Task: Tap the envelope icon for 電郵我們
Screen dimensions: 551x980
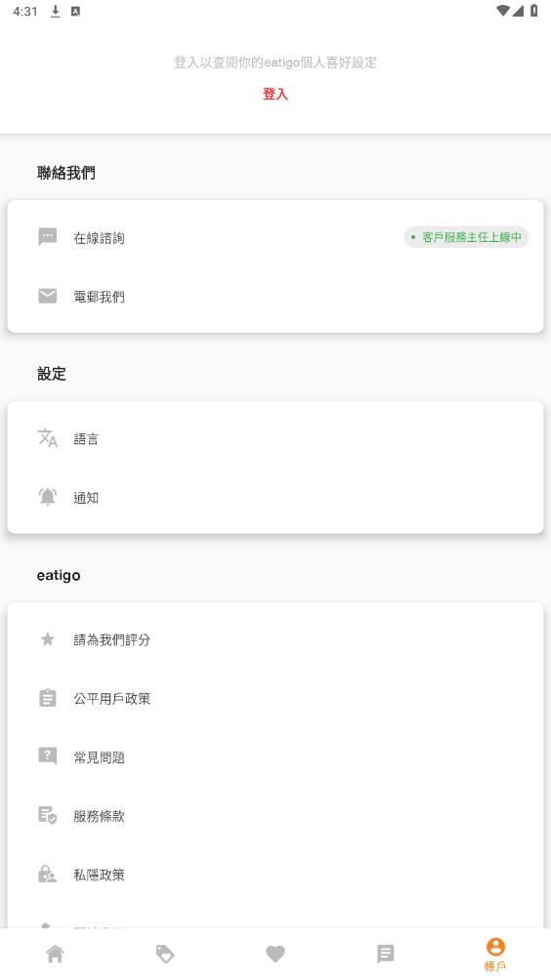Action: tap(48, 296)
